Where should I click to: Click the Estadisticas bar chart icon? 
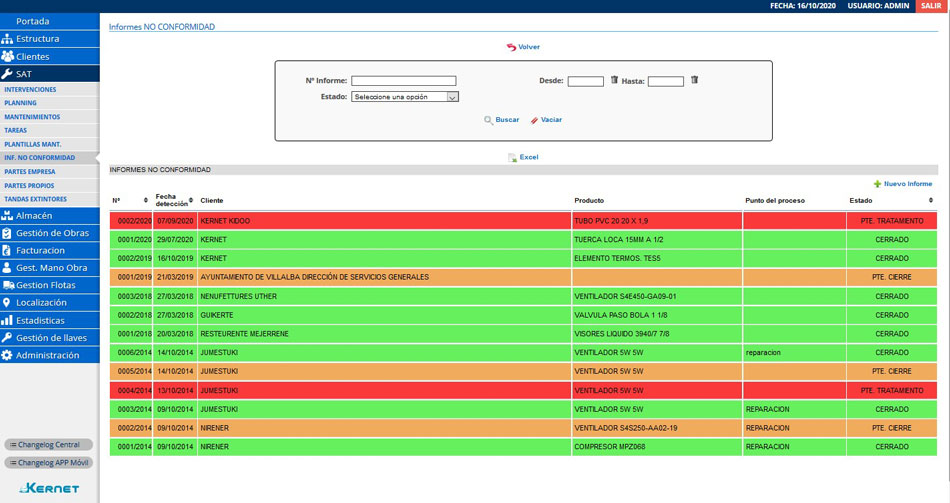tap(7, 320)
